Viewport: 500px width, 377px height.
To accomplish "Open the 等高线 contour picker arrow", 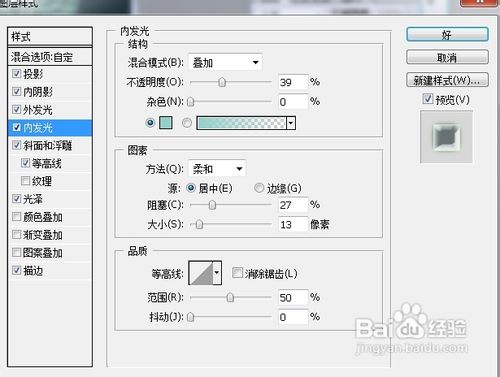I will [217, 273].
